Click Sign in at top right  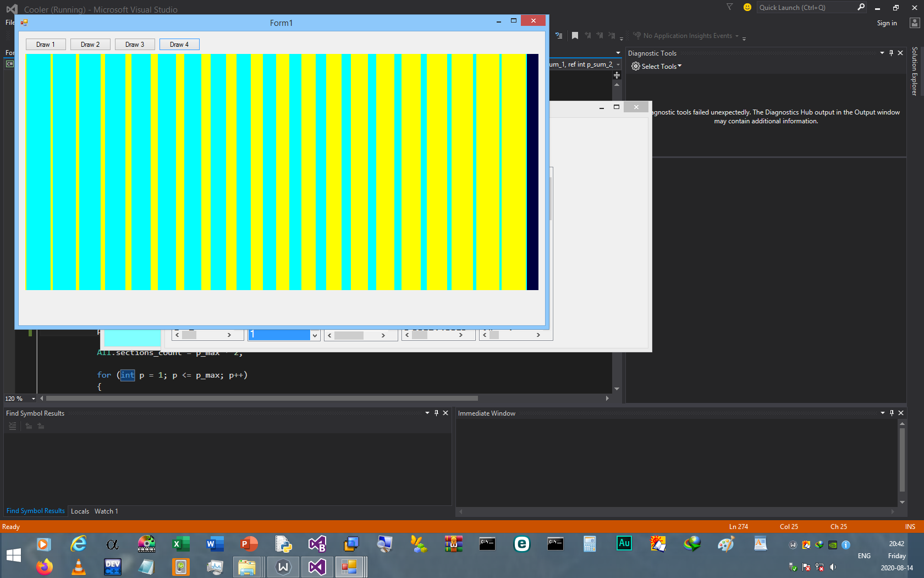tap(887, 23)
